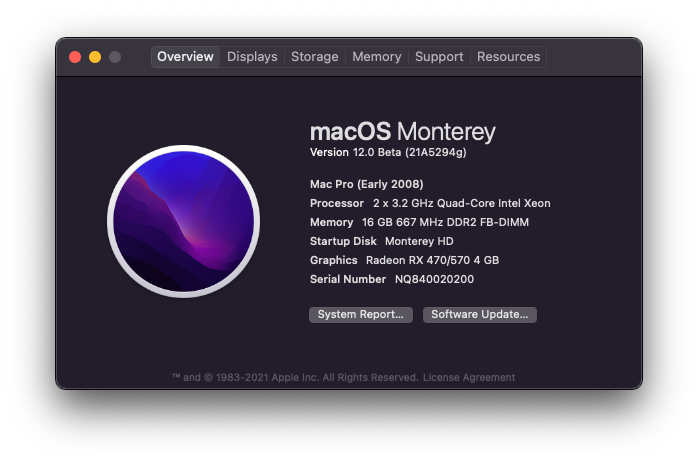Click the macOS Monterey logo image
Viewport: 698px width, 463px height.
(183, 221)
